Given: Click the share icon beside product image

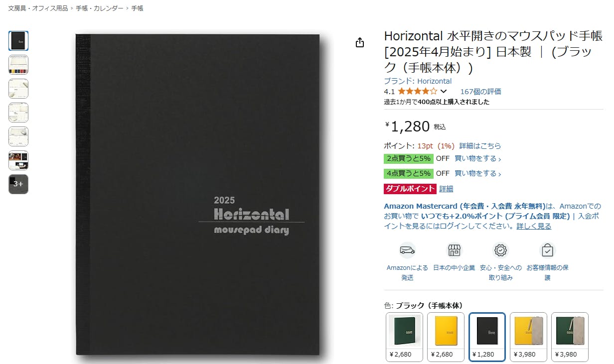Looking at the screenshot, I should pyautogui.click(x=360, y=43).
